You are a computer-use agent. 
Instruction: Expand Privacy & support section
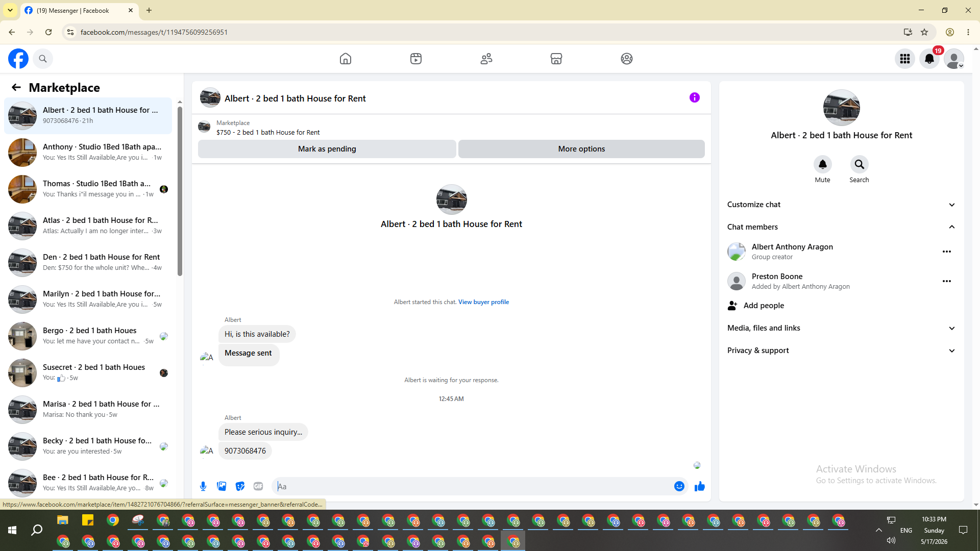842,350
